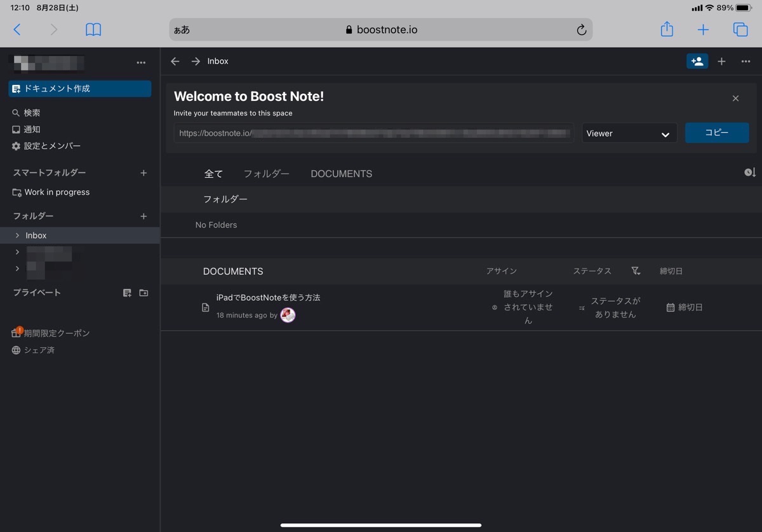This screenshot has width=762, height=532.
Task: Click the invite link input field
Action: [x=373, y=133]
